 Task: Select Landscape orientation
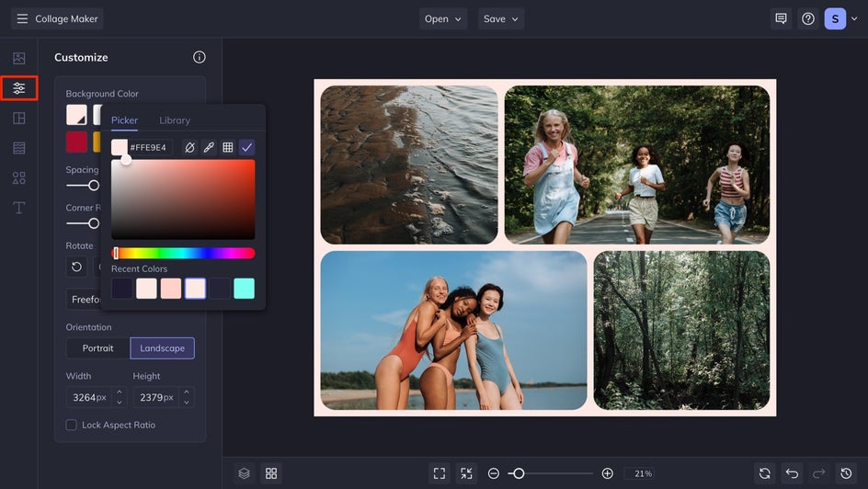pos(162,348)
